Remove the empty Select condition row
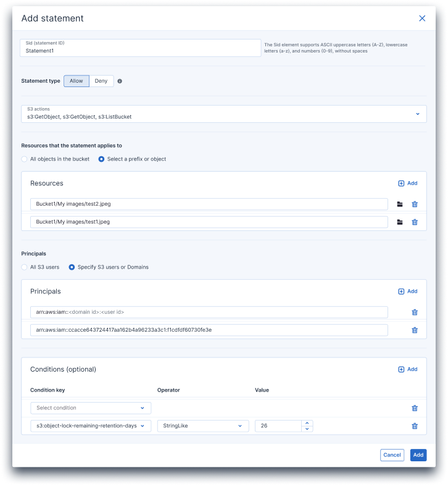The image size is (448, 486). [415, 408]
